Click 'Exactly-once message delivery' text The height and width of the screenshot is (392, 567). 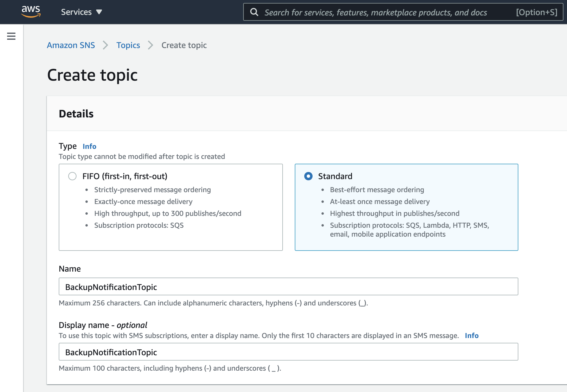pos(143,202)
